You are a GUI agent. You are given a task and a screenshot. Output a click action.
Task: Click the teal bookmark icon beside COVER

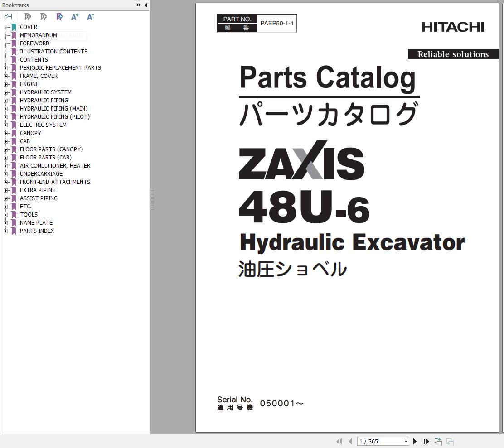click(x=14, y=27)
